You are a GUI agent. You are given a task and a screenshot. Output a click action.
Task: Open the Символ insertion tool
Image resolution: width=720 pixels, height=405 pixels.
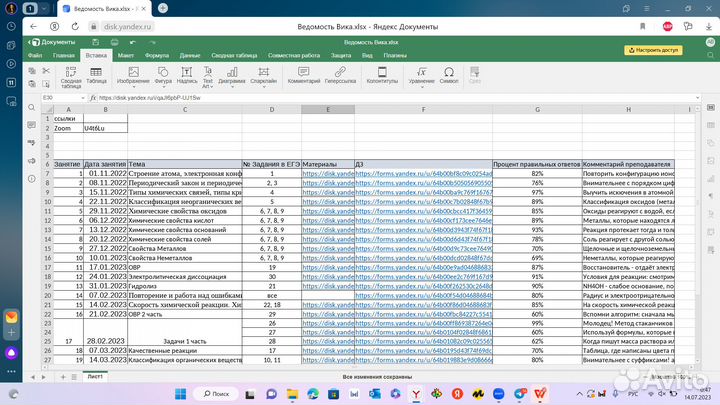[x=448, y=74]
